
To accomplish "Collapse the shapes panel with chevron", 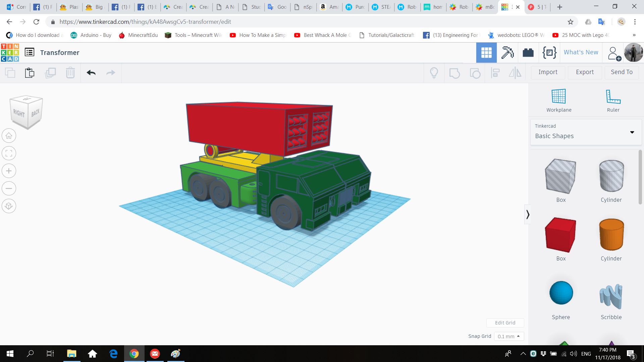I will click(x=528, y=214).
